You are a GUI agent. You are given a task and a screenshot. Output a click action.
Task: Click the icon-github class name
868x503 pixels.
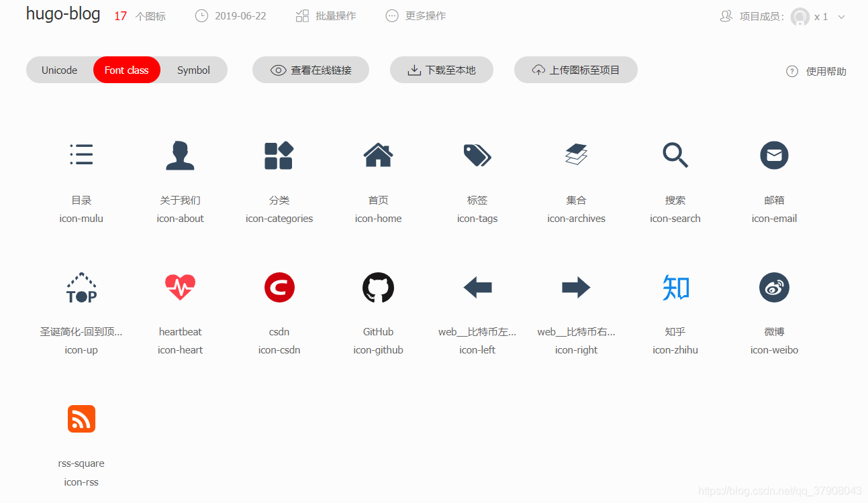tap(378, 350)
